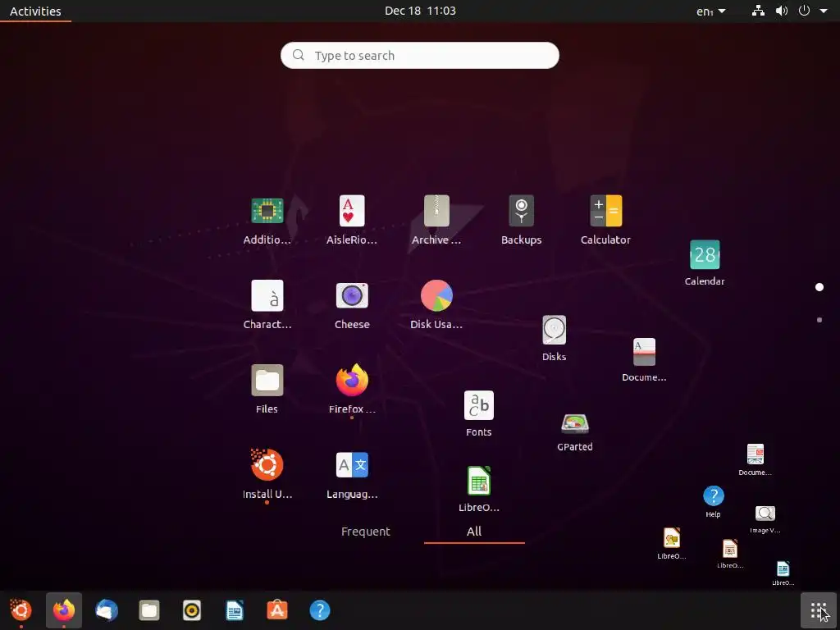
Task: Click the power icon in top bar
Action: [x=804, y=11]
